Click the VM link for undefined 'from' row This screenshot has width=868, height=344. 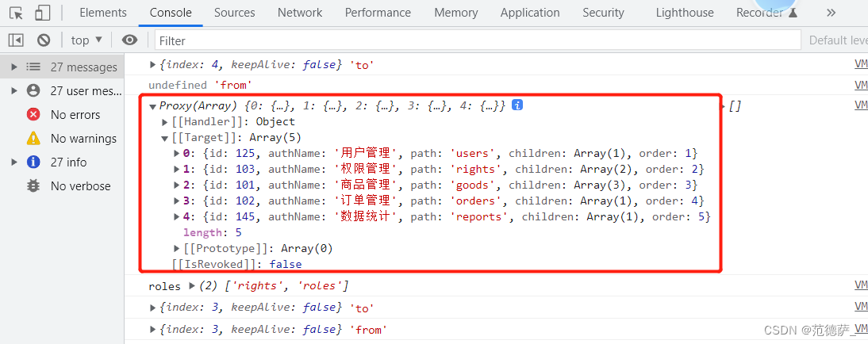pos(861,85)
